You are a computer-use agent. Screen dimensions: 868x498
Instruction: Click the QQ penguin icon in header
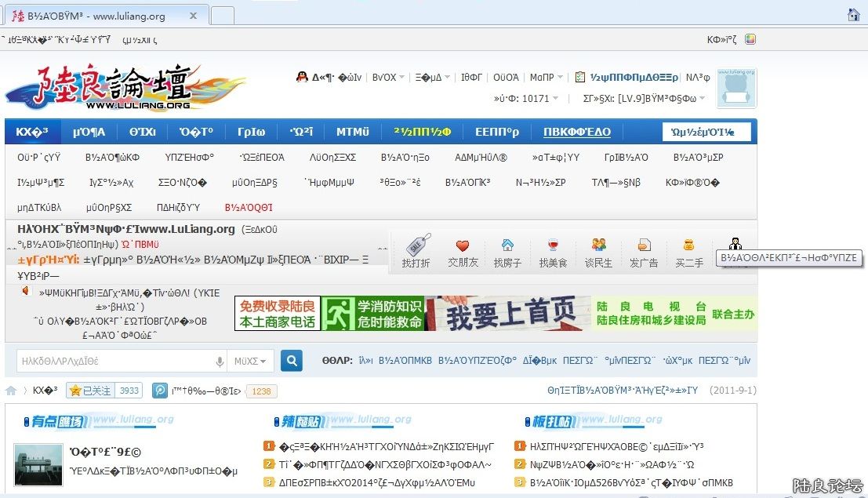coord(302,77)
